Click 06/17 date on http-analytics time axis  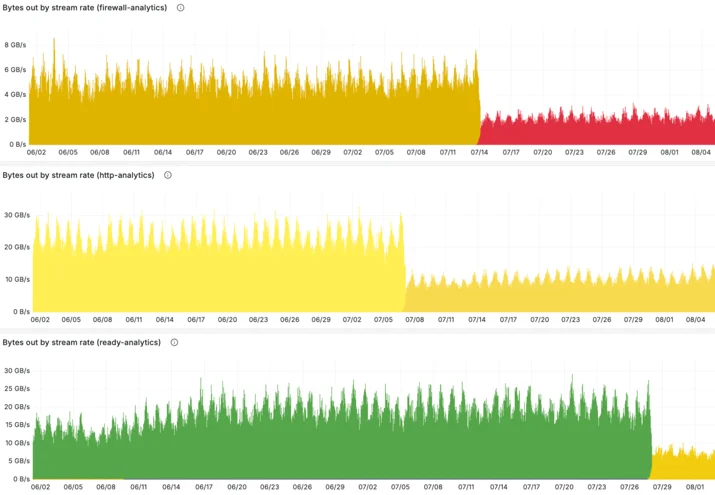tap(196, 320)
